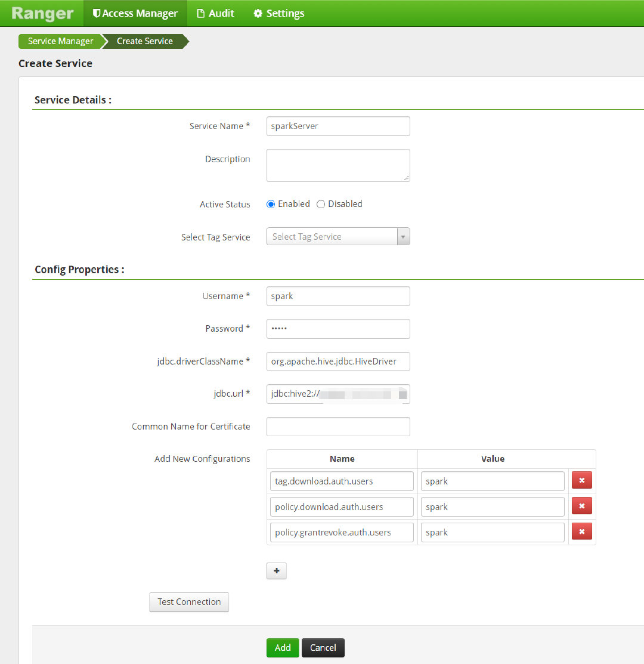Screen dimensions: 644x664
Task: Click the Config Properties heading
Action: pyautogui.click(x=79, y=270)
